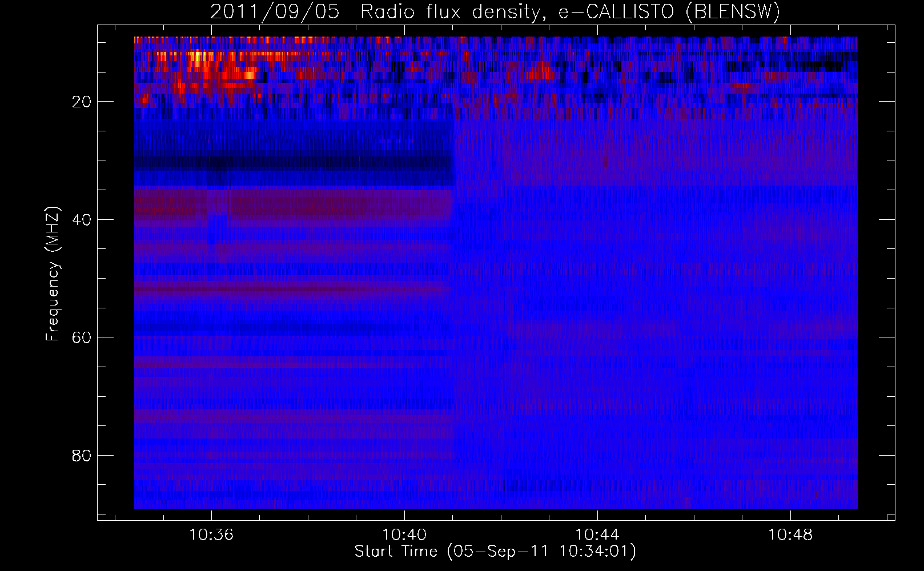Click the date "2011/09/05" in the title
The height and width of the screenshot is (571, 924).
(275, 12)
